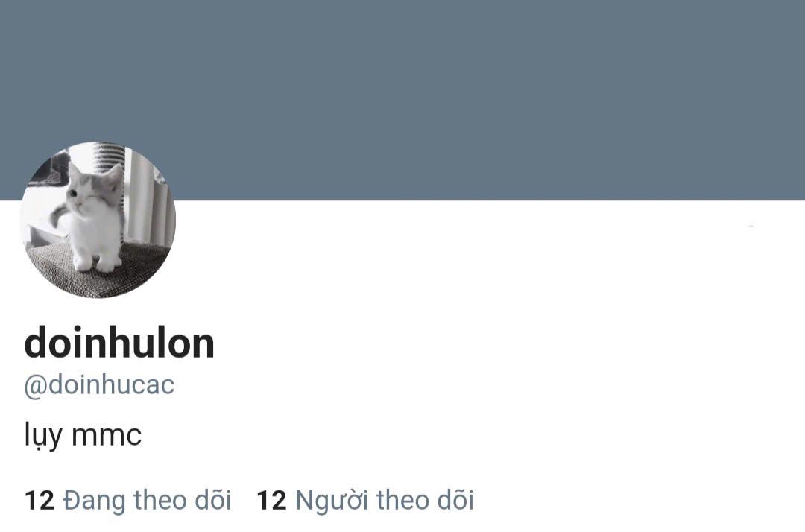805x532 pixels.
Task: Click the word mmc in the bio
Action: coord(107,436)
